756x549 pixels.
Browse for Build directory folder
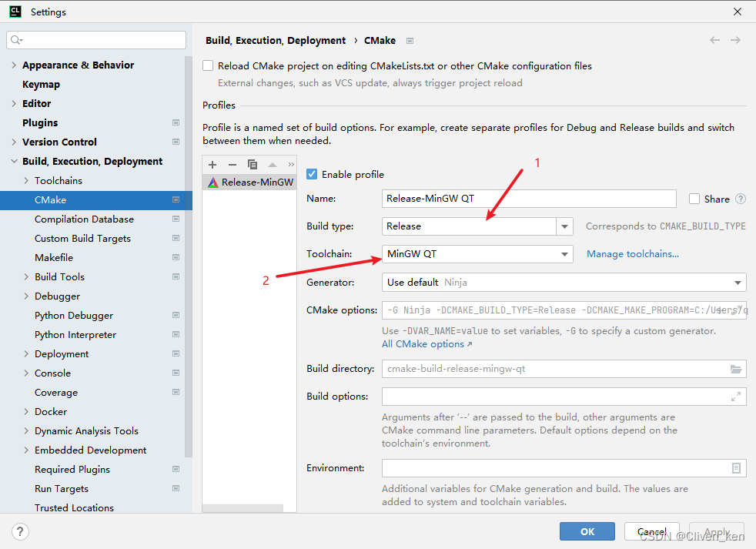(x=736, y=369)
